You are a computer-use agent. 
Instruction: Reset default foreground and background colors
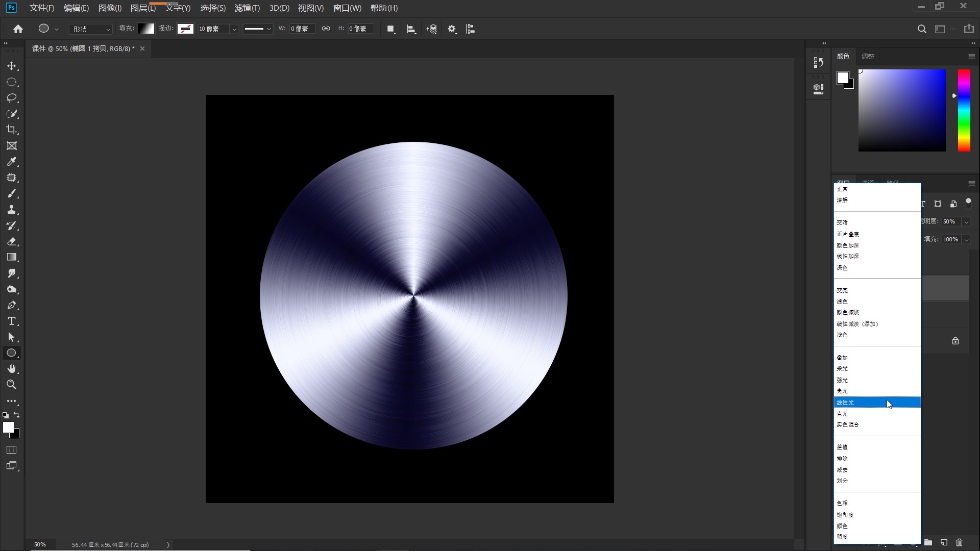pyautogui.click(x=6, y=415)
